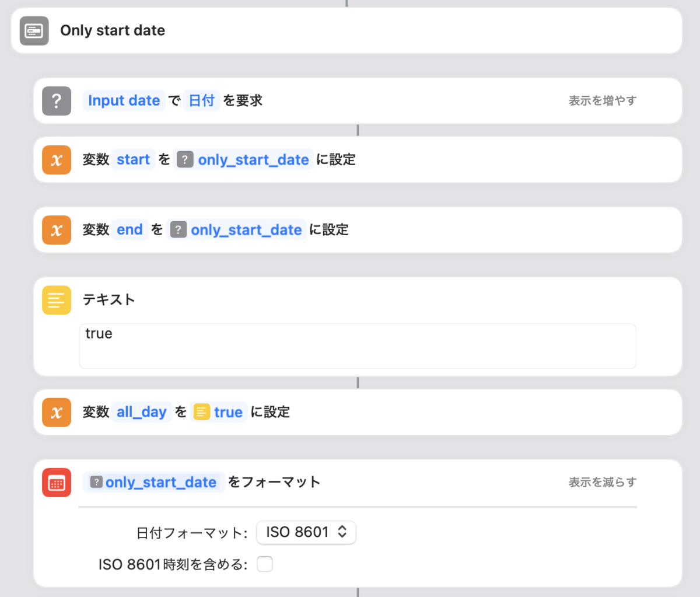This screenshot has height=597, width=700.
Task: Toggle the include ISO time option off
Action: (264, 564)
